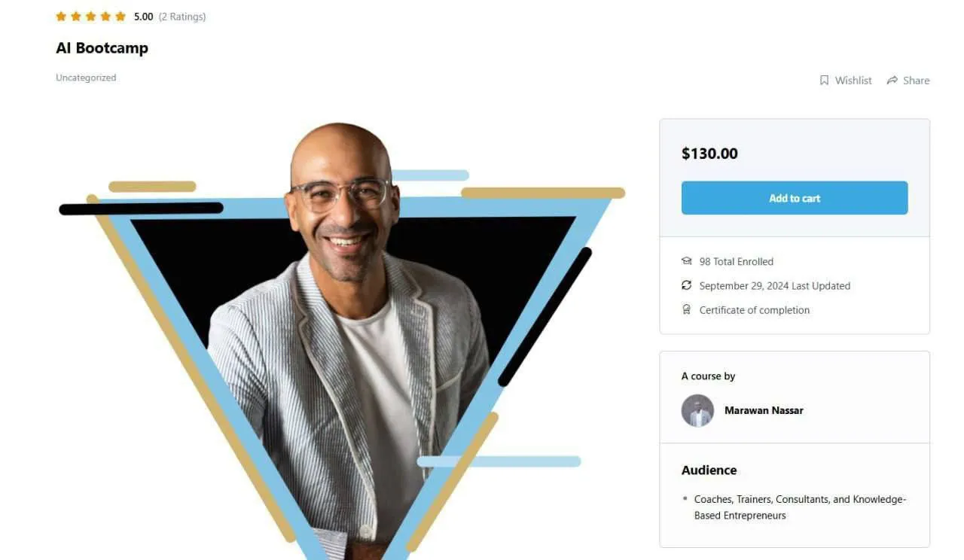Open instructor Marawan Nassar's profile name
This screenshot has width=964, height=560.
point(764,410)
